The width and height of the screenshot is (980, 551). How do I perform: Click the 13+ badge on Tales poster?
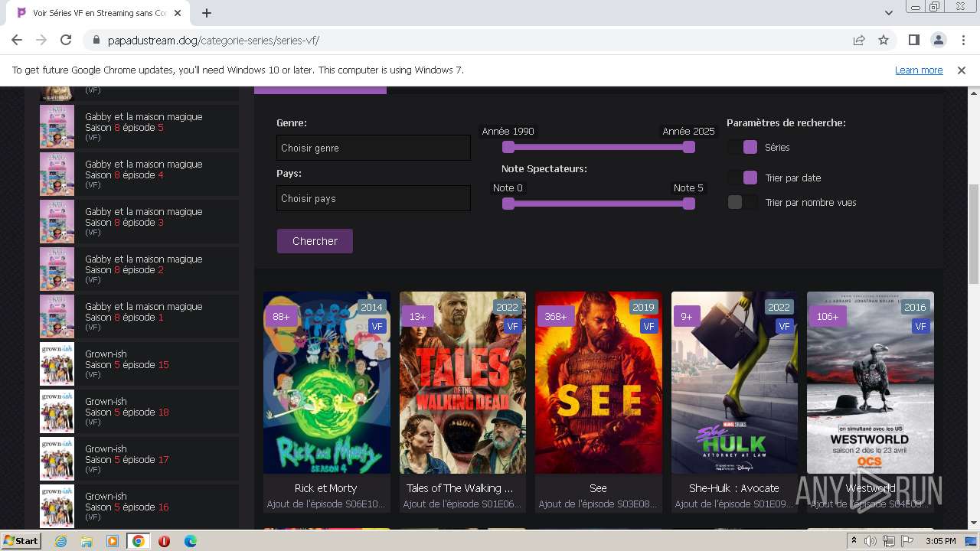tap(417, 316)
